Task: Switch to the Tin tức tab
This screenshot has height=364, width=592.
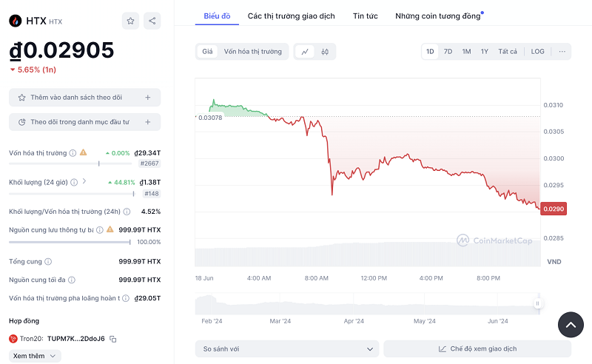Action: coord(365,16)
